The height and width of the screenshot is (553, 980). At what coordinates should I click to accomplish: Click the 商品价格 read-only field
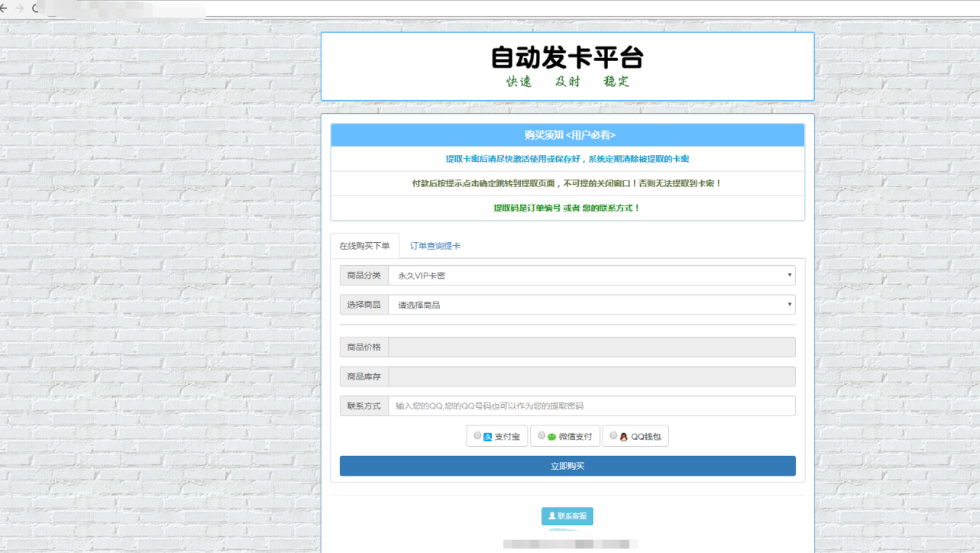click(x=592, y=347)
